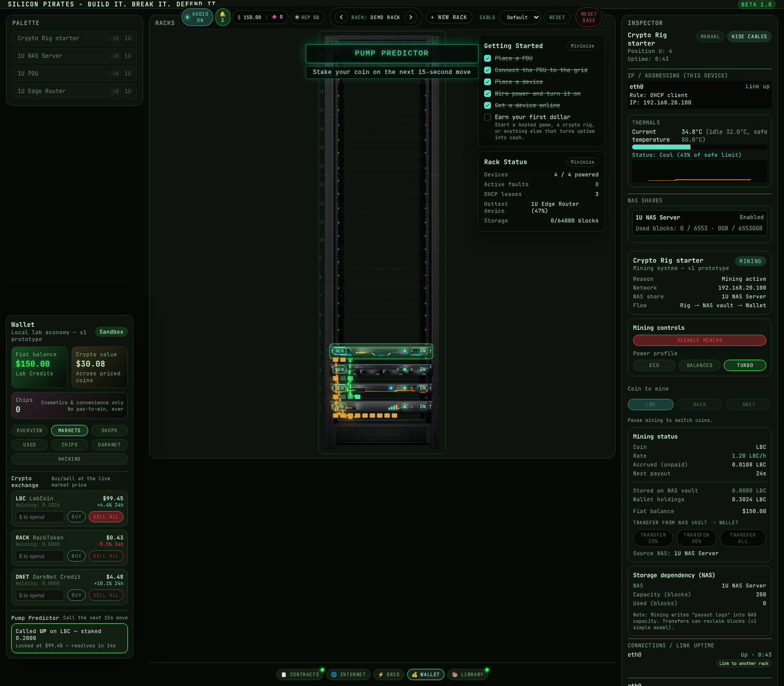The width and height of the screenshot is (784, 686).
Task: Minimize the Rack Status panel
Action: 583,162
